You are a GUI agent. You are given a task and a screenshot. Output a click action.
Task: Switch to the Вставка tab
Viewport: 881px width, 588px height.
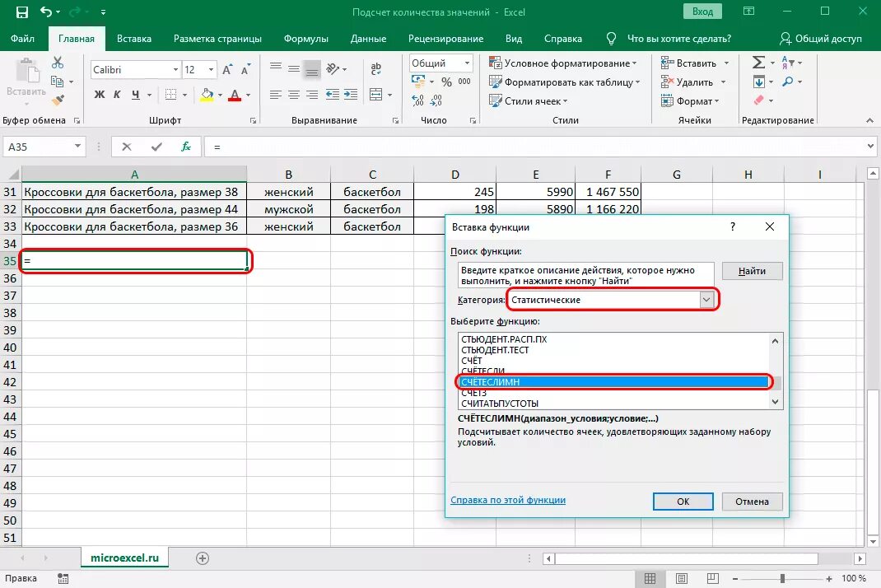pos(133,39)
